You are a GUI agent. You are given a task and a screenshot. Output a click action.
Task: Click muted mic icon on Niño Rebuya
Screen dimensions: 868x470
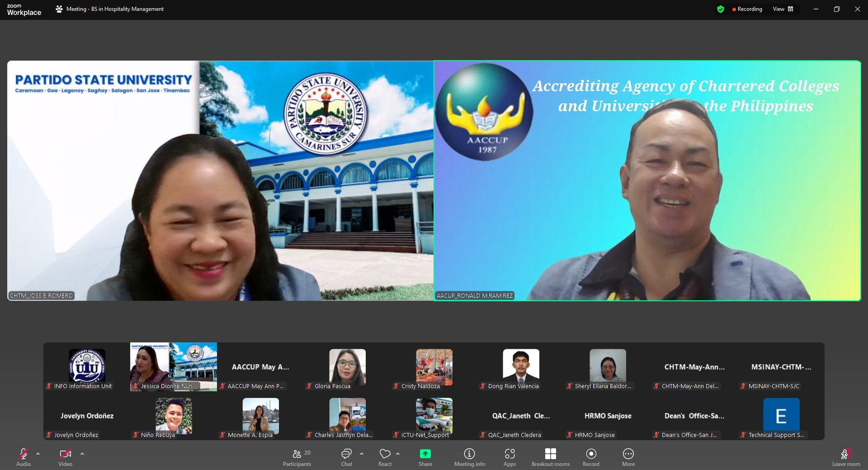pyautogui.click(x=136, y=435)
